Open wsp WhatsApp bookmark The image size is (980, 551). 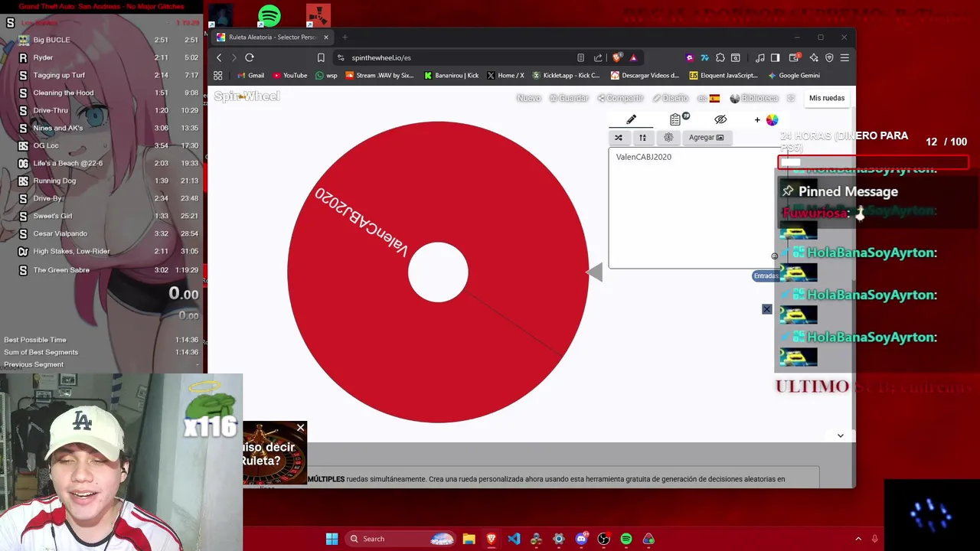tap(326, 75)
